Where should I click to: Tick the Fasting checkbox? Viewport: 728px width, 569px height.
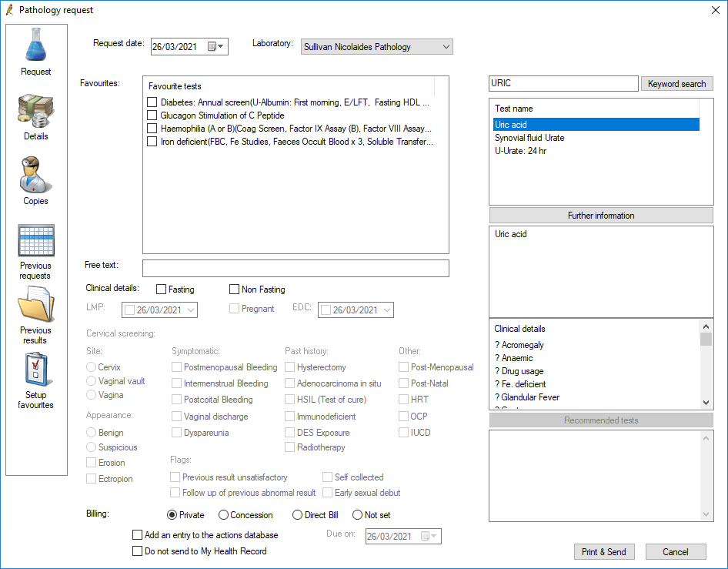(x=162, y=290)
